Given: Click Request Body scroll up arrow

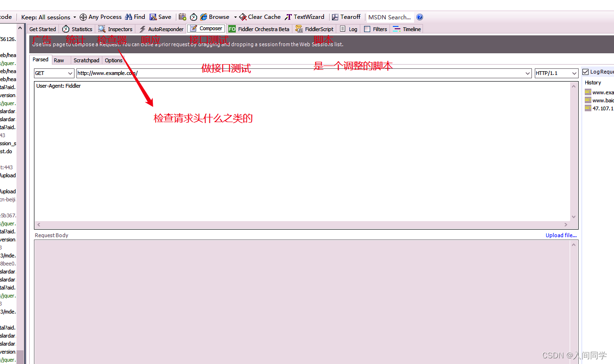Looking at the screenshot, I should tap(574, 245).
